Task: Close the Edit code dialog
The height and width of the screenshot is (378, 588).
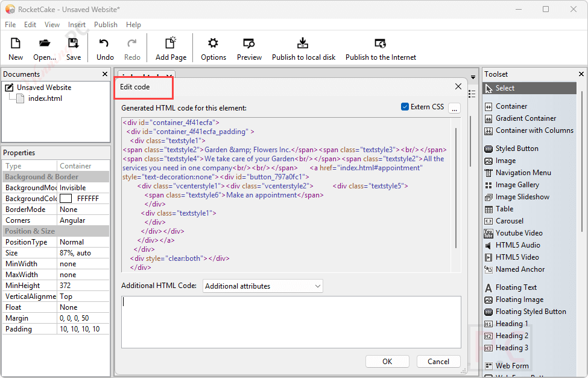Action: tap(458, 87)
